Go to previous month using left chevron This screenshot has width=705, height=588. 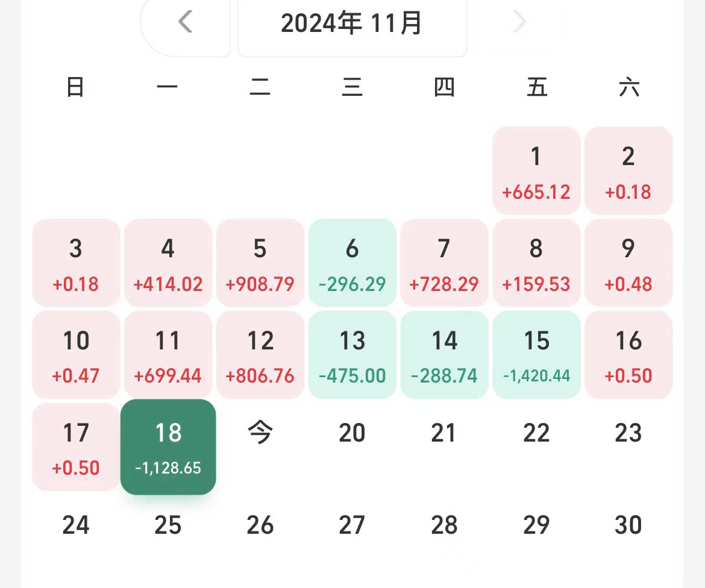pos(185,22)
